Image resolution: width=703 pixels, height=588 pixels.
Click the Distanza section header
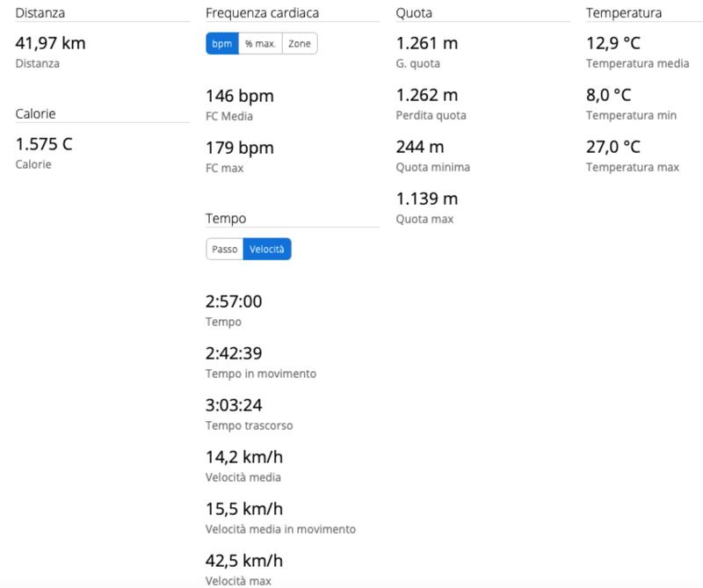(40, 13)
